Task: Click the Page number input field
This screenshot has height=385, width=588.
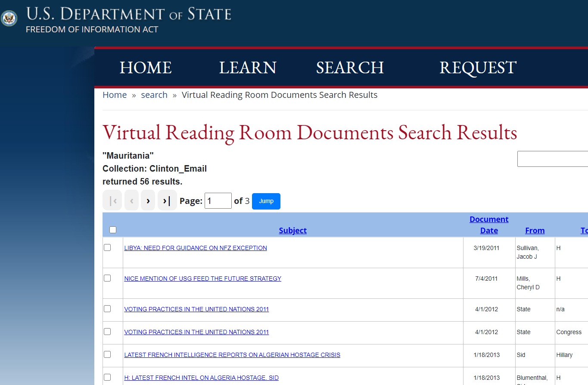Action: 218,201
